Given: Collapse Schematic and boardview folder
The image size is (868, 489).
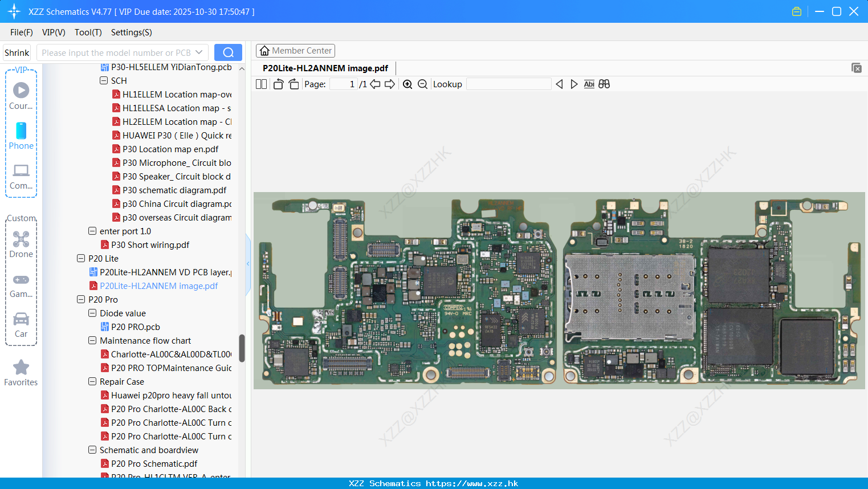Looking at the screenshot, I should pyautogui.click(x=92, y=450).
